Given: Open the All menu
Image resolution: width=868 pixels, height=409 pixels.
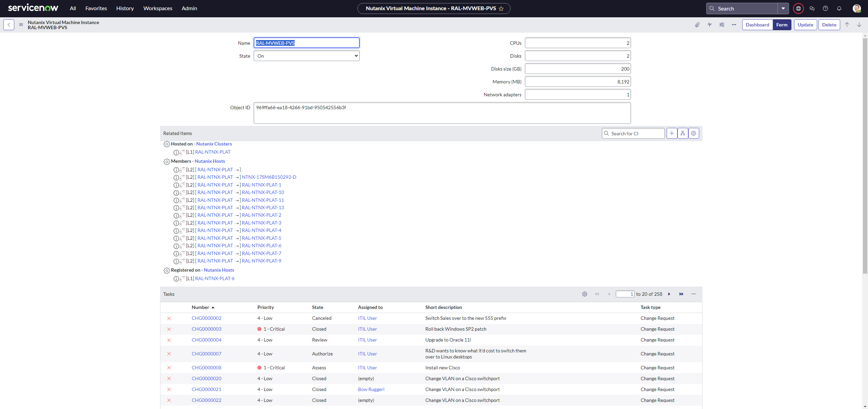Looking at the screenshot, I should pyautogui.click(x=73, y=8).
